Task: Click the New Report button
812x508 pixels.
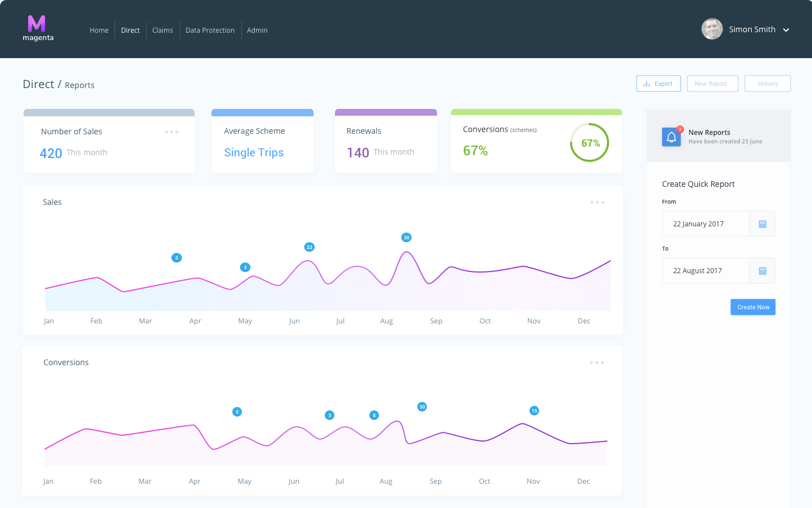Action: (x=713, y=84)
